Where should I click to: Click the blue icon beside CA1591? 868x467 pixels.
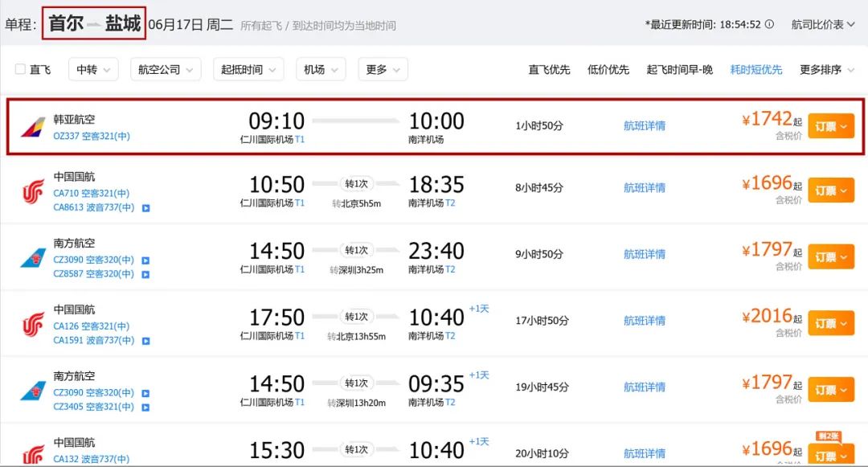(x=145, y=341)
